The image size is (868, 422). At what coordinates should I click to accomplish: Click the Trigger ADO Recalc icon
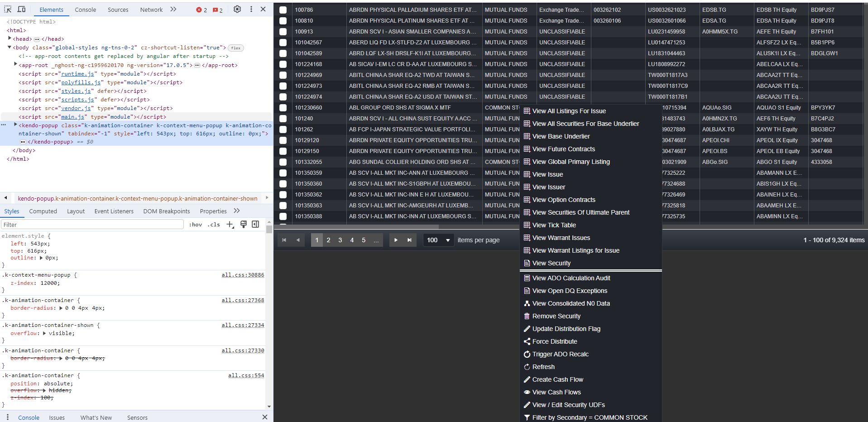point(527,354)
